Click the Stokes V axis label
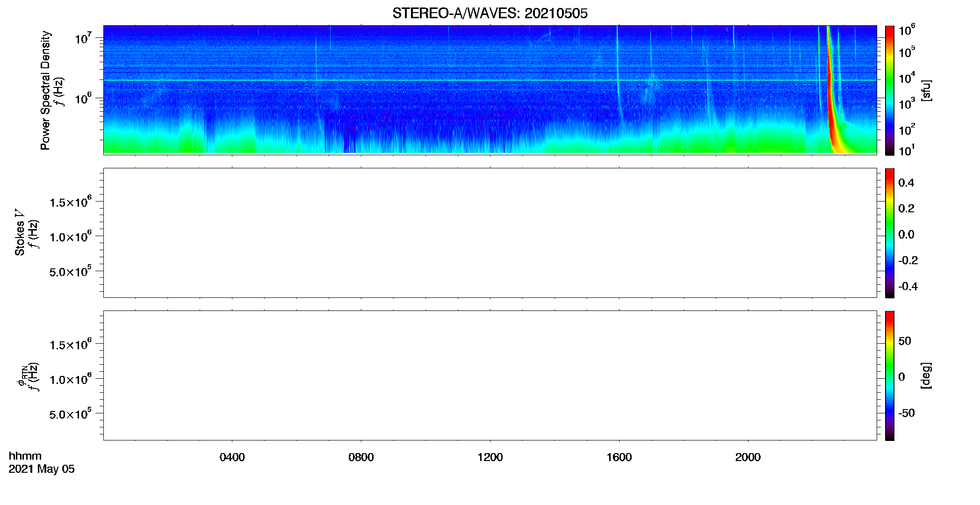 pos(20,232)
